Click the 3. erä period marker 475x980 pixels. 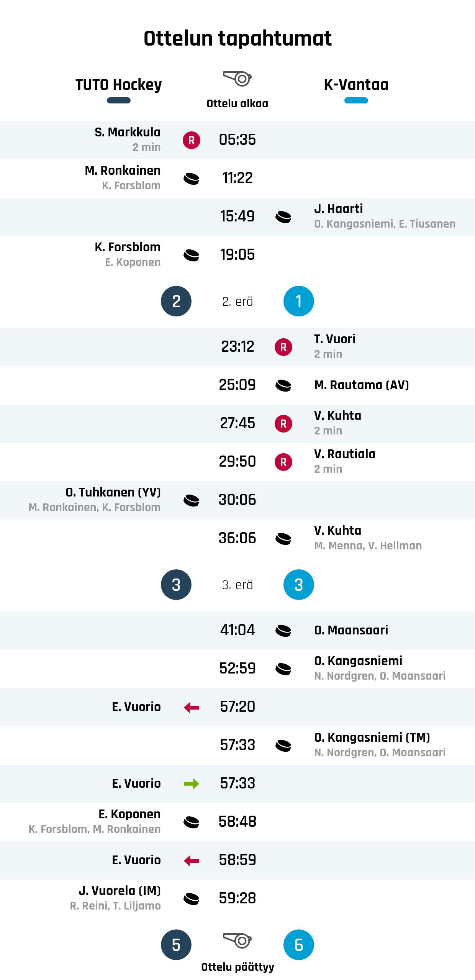point(237,585)
